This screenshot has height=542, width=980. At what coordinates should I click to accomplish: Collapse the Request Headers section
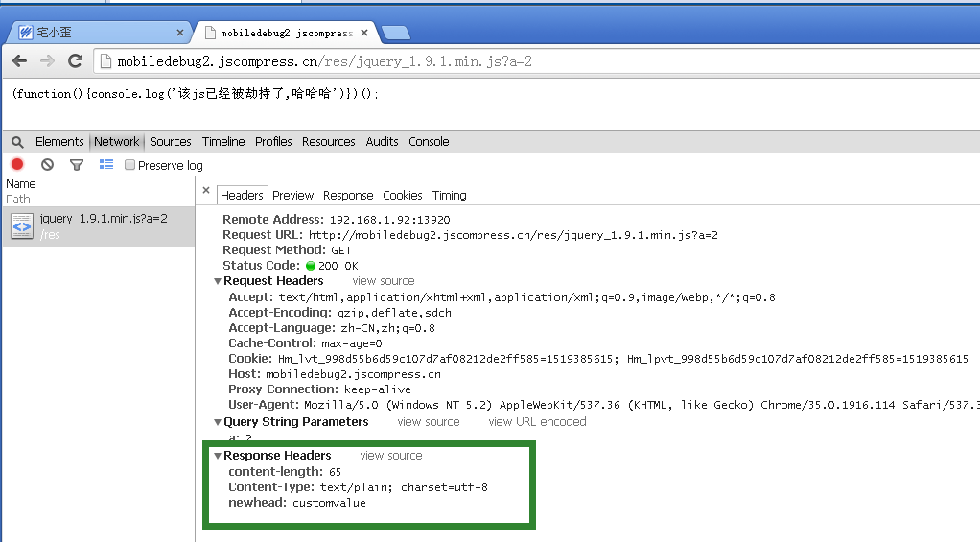[218, 281]
